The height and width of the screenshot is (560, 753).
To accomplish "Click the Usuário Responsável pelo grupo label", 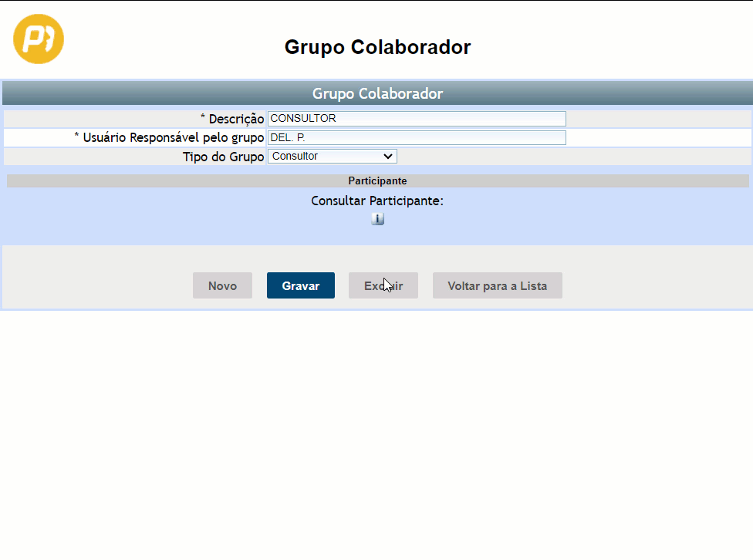I will [170, 138].
